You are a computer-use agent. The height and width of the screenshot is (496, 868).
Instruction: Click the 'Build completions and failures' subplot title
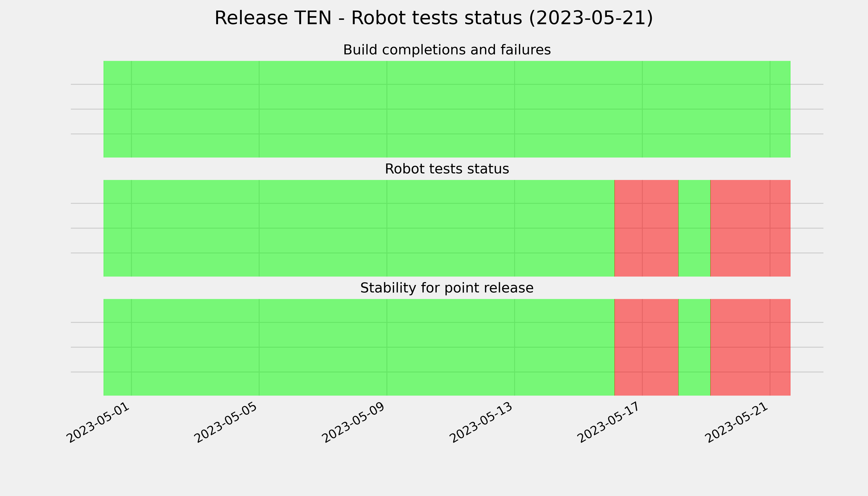[x=447, y=50]
